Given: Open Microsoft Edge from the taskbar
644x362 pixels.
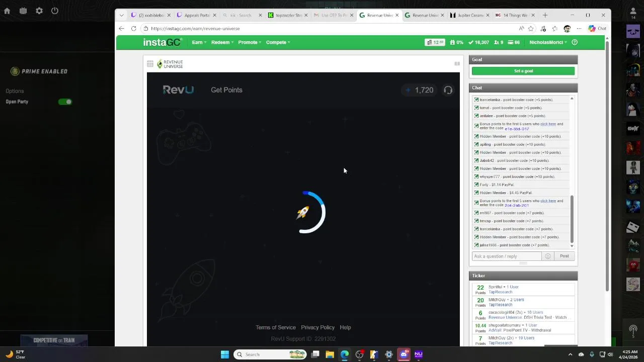Looking at the screenshot, I should [x=345, y=354].
